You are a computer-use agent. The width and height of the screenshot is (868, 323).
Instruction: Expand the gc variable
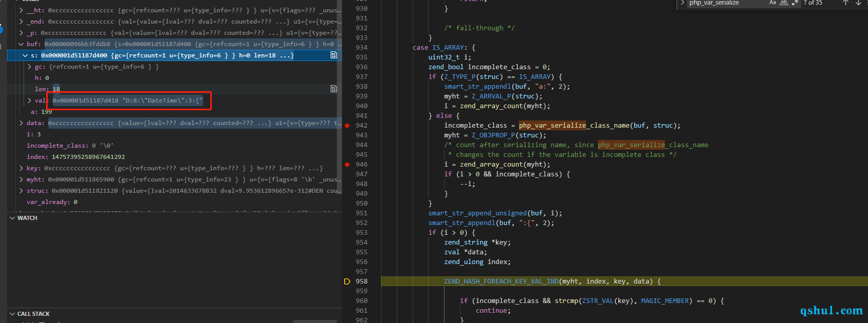[x=29, y=67]
